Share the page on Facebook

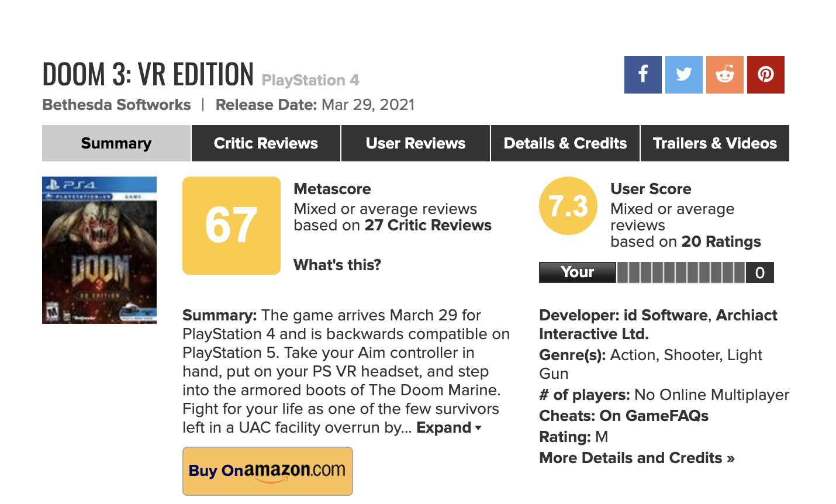point(642,75)
